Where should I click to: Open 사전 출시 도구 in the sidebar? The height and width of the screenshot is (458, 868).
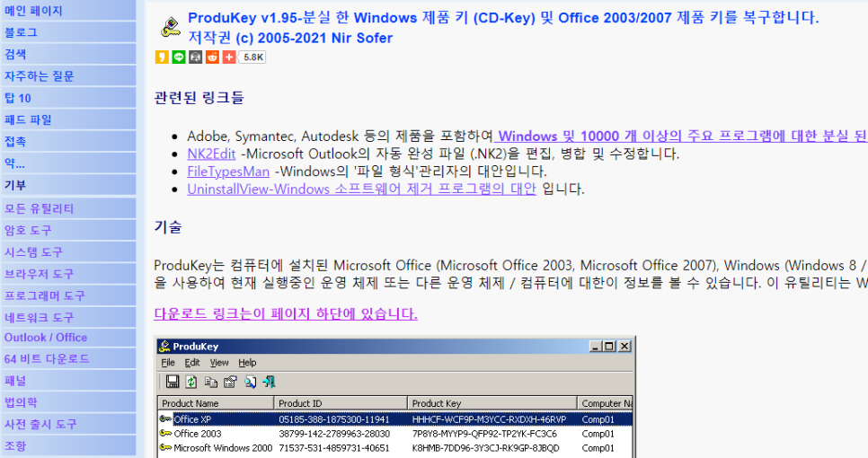point(67,424)
